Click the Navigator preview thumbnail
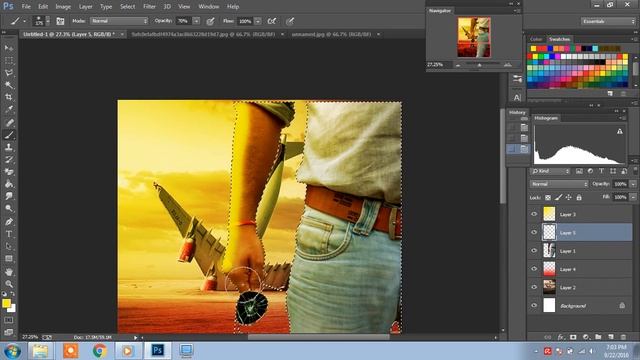 tap(474, 37)
